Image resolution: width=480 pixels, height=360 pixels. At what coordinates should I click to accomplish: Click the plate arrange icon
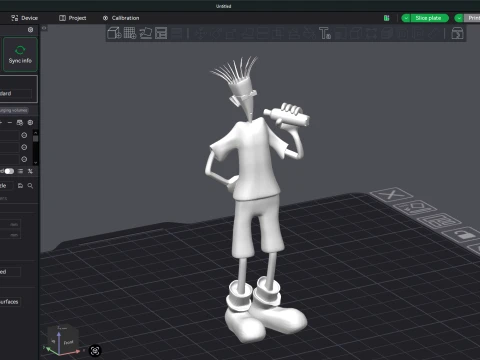[439, 221]
